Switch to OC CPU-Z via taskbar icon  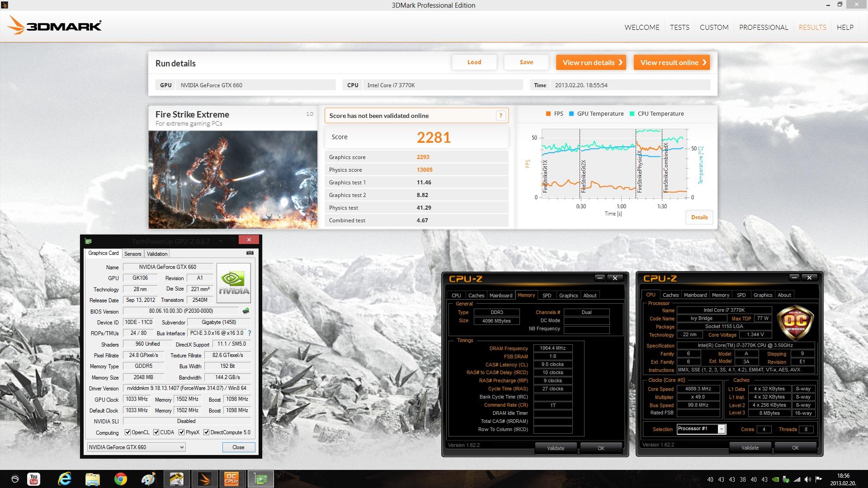click(231, 479)
